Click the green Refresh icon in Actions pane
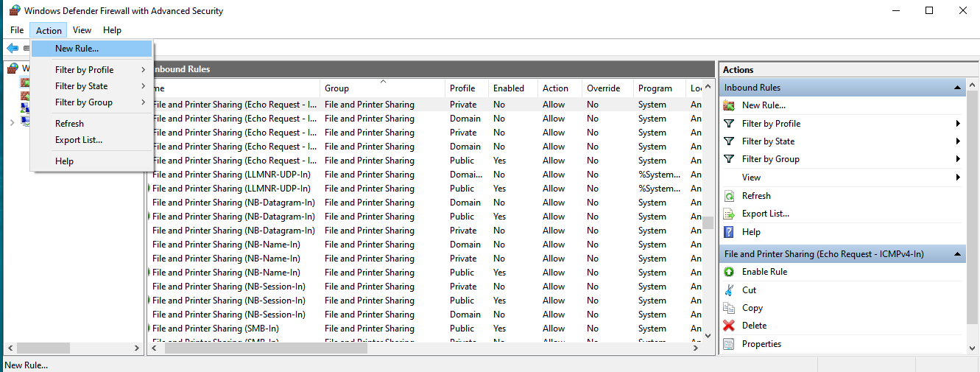This screenshot has height=372, width=980. 729,196
